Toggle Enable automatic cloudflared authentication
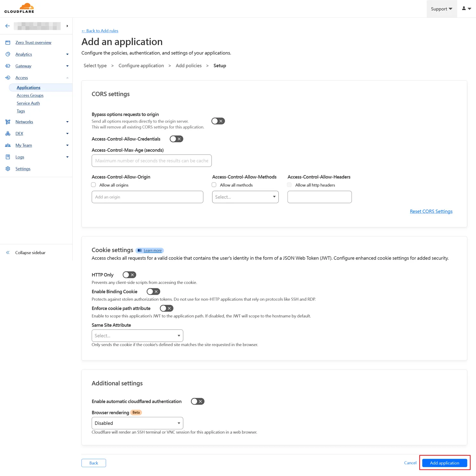 coord(197,401)
